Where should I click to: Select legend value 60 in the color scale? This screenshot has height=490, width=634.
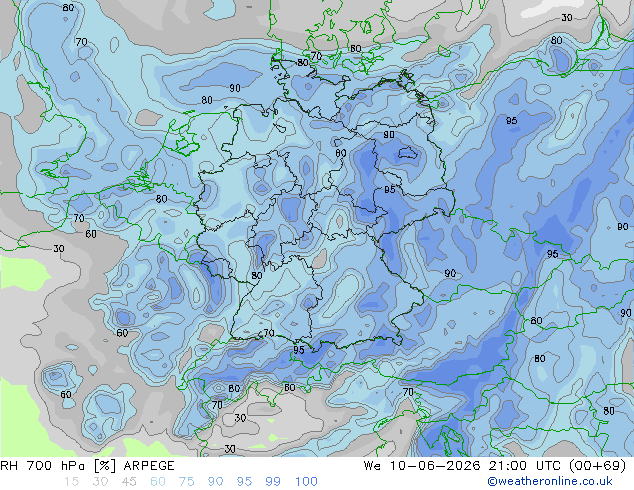pyautogui.click(x=158, y=482)
